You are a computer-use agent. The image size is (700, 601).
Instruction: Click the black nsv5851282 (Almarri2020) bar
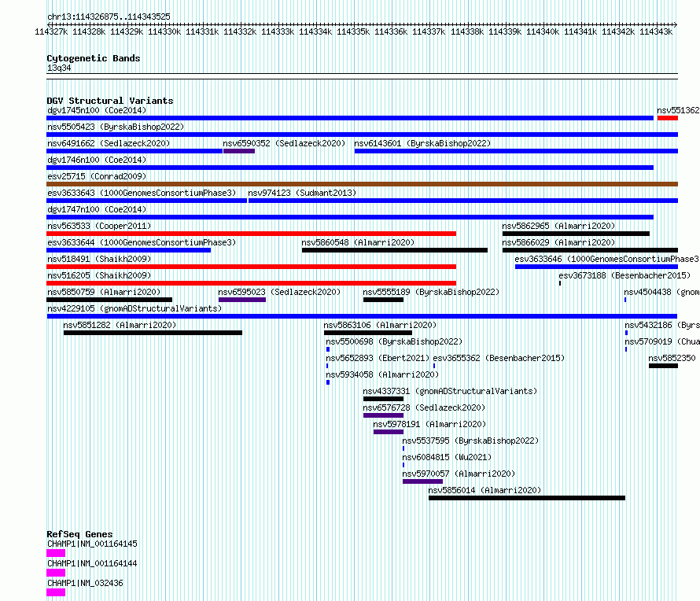tap(153, 333)
